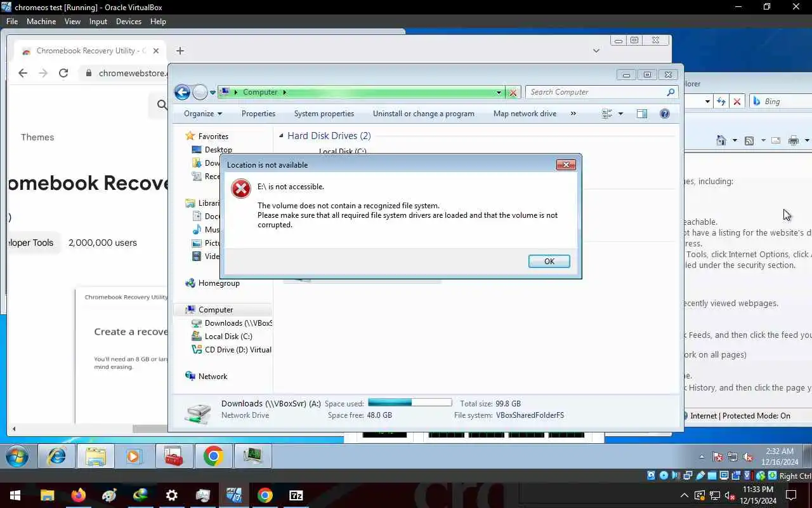Open the IE Home dropdown arrow
The image size is (812, 508).
click(735, 140)
